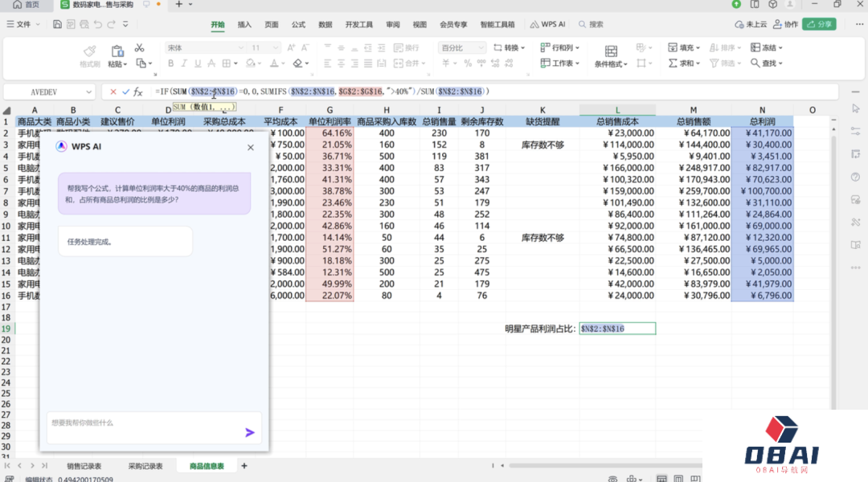868x482 pixels.
Task: Click the currency format ¥ icon
Action: [445, 63]
